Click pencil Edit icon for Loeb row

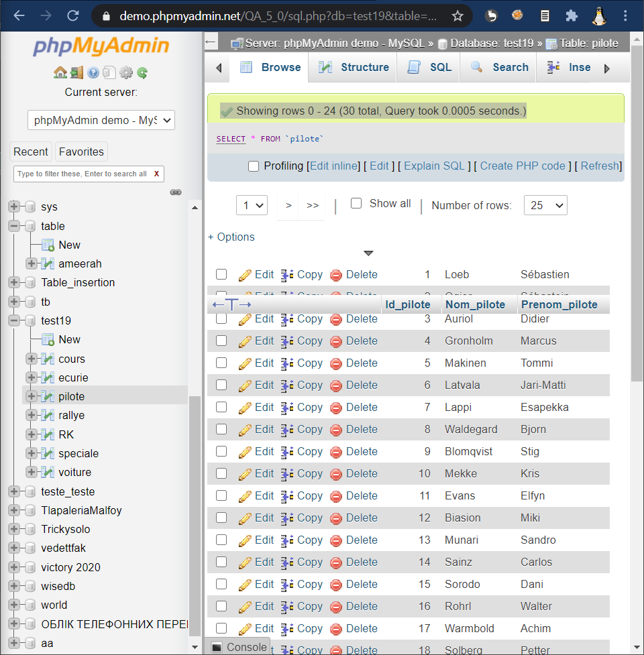245,275
